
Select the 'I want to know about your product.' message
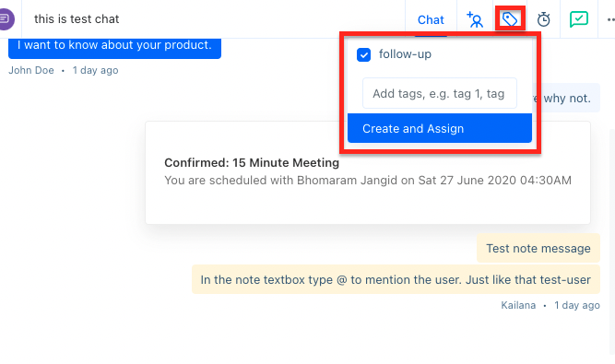coord(114,48)
